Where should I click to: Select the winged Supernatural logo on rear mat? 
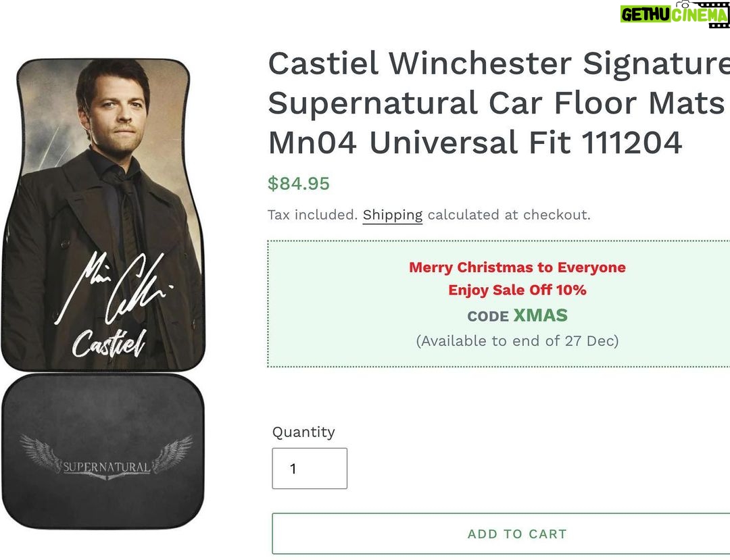pos(107,458)
